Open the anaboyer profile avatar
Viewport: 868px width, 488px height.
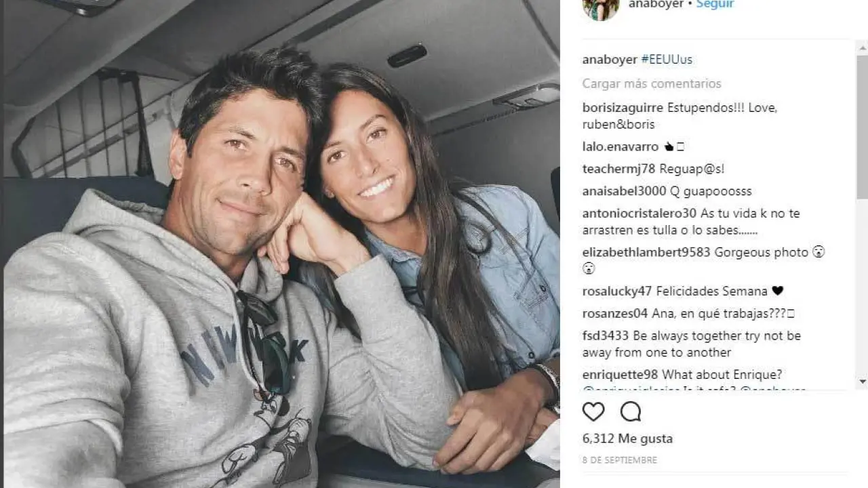(600, 7)
